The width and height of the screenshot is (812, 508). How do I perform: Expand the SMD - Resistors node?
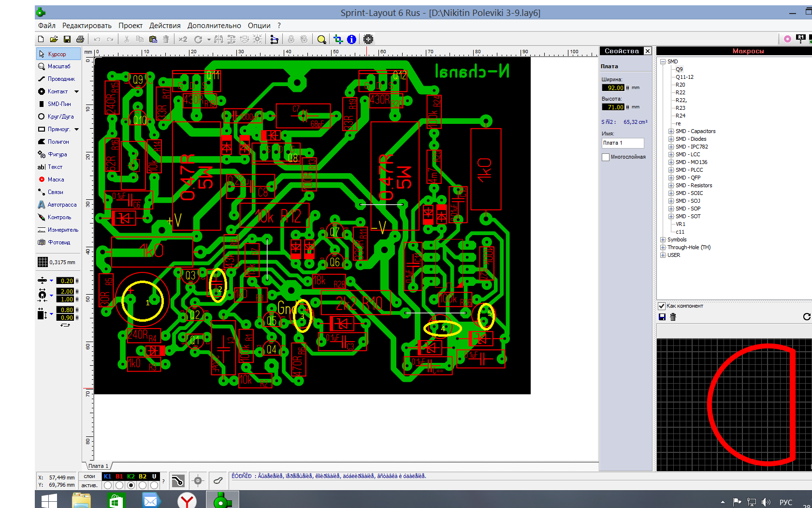[671, 185]
